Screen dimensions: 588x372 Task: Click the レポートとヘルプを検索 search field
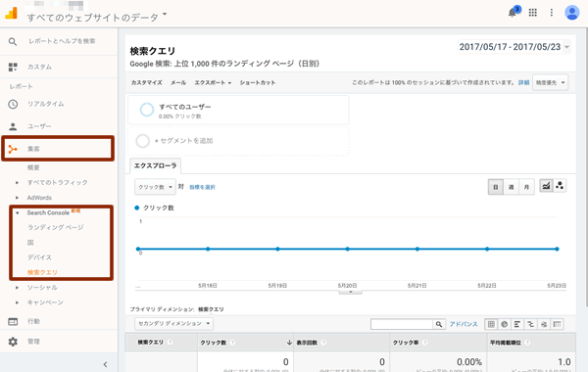click(63, 41)
